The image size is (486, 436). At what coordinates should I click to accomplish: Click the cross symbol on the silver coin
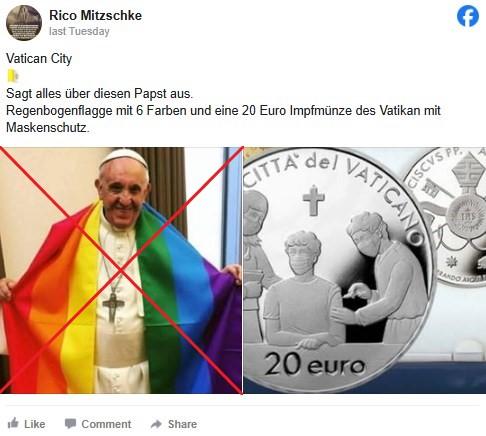click(313, 199)
